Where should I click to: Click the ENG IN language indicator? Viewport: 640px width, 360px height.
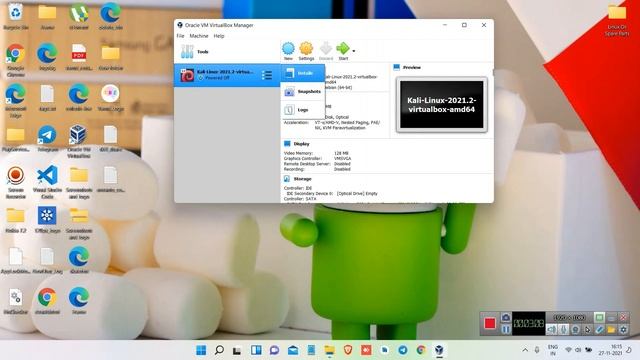[x=553, y=350]
